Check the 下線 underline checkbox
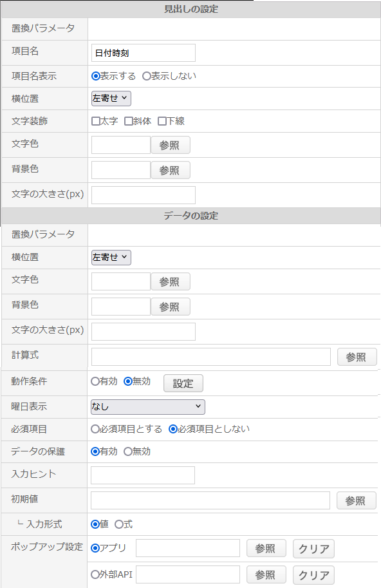The width and height of the screenshot is (381, 588). 162,121
